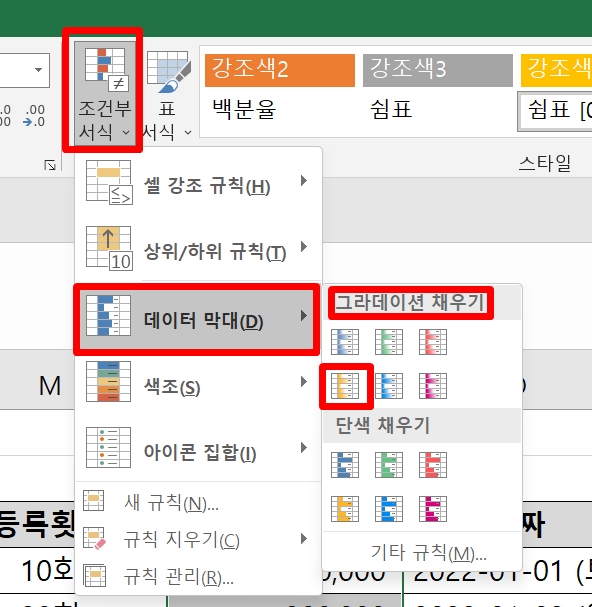The image size is (592, 607).
Task: Select green gradient fill data bar
Action: coord(389,342)
